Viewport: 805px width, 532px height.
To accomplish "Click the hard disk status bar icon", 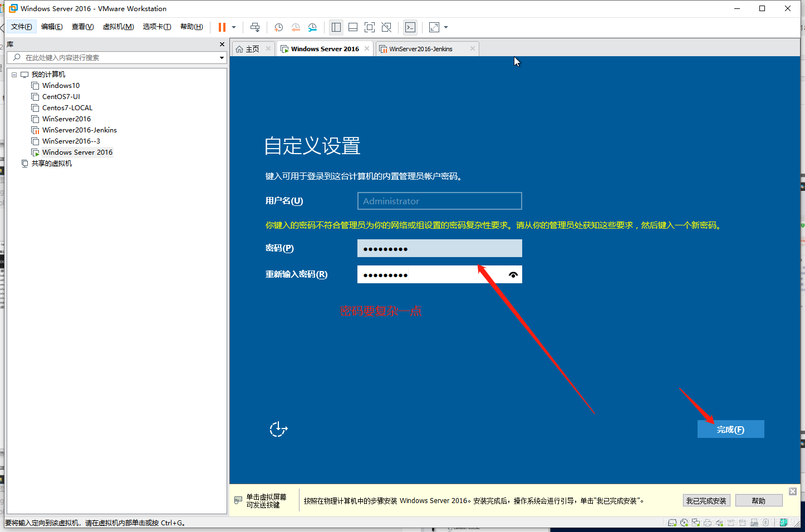I will pyautogui.click(x=673, y=523).
